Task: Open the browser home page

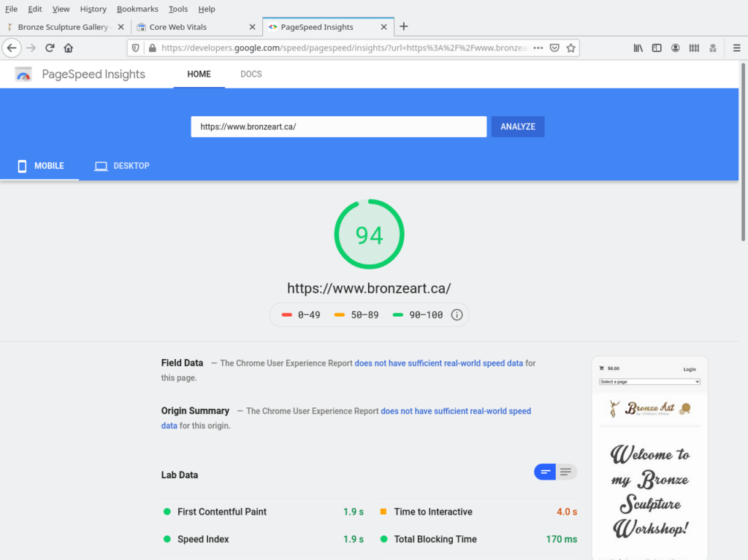Action: pyautogui.click(x=68, y=47)
